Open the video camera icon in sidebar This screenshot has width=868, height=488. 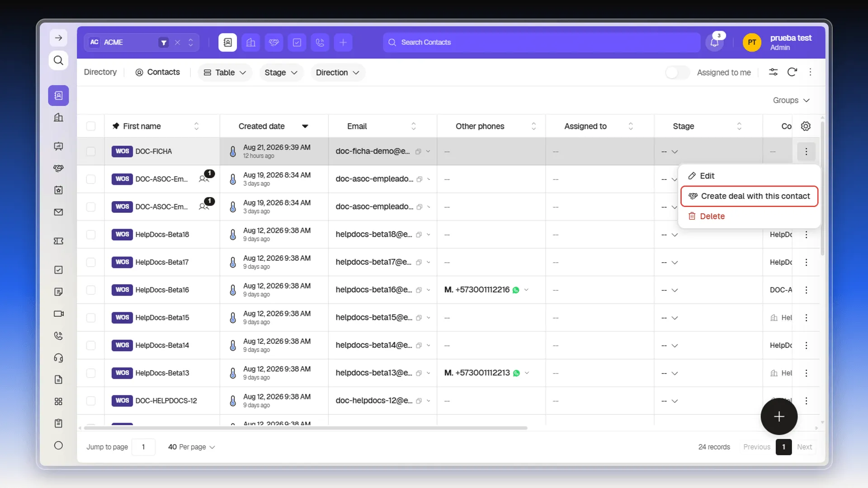coord(58,314)
